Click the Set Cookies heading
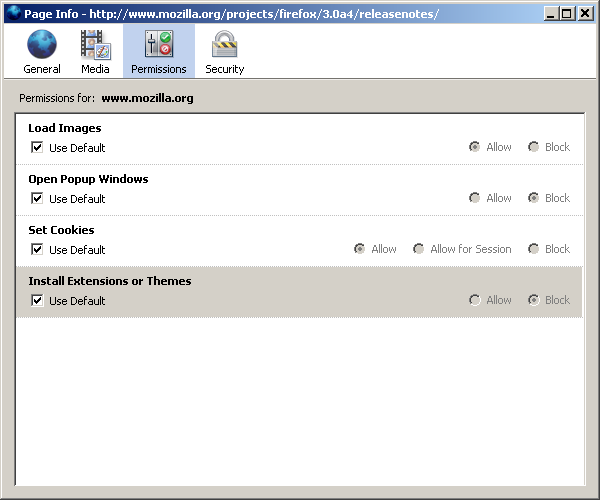Screen dimensions: 600x500 click(61, 230)
